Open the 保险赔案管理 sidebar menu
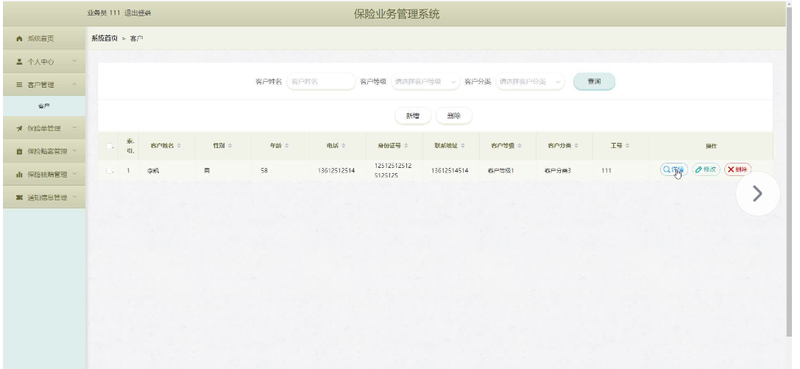The image size is (800, 369). (44, 152)
